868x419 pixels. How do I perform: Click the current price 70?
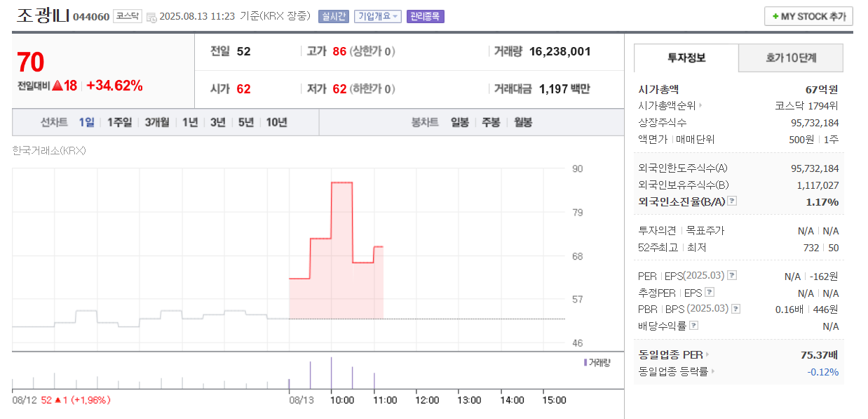31,62
